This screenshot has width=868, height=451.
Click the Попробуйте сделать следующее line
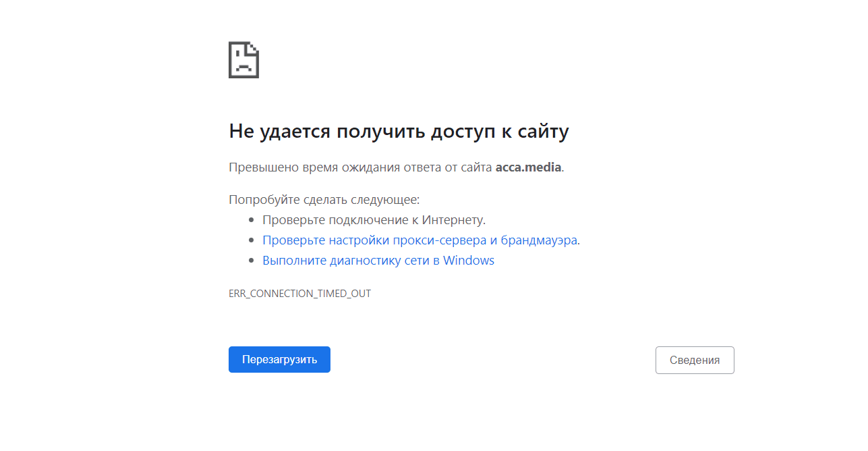[x=324, y=200]
